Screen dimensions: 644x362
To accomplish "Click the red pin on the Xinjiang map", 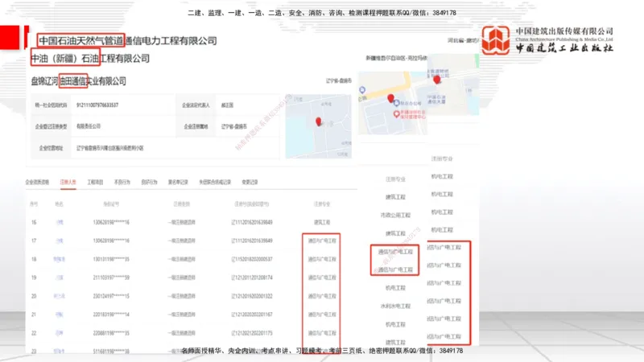I will [390, 98].
